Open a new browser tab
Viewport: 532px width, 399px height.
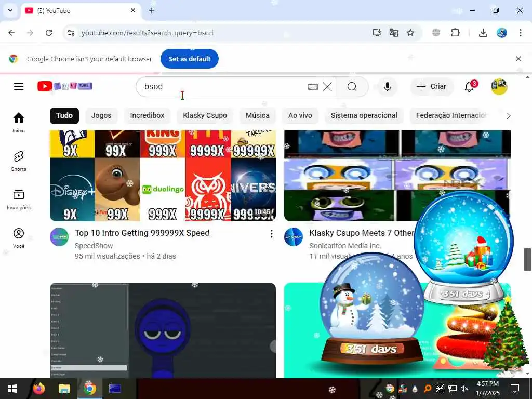click(152, 10)
